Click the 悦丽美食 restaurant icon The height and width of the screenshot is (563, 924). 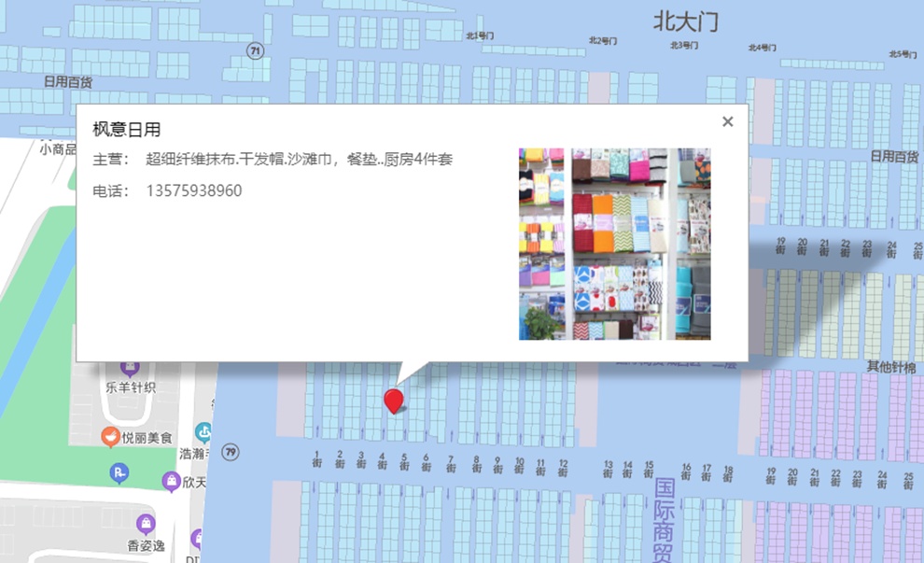111,436
